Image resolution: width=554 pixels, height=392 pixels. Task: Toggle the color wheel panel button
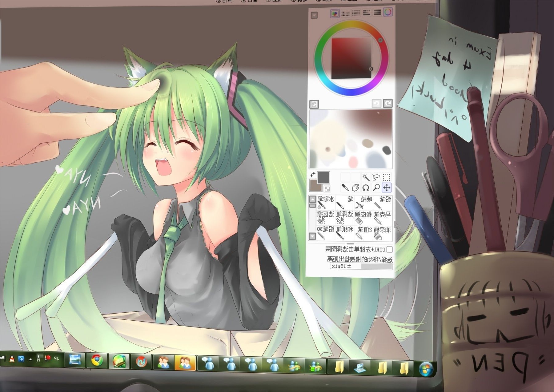tap(388, 13)
